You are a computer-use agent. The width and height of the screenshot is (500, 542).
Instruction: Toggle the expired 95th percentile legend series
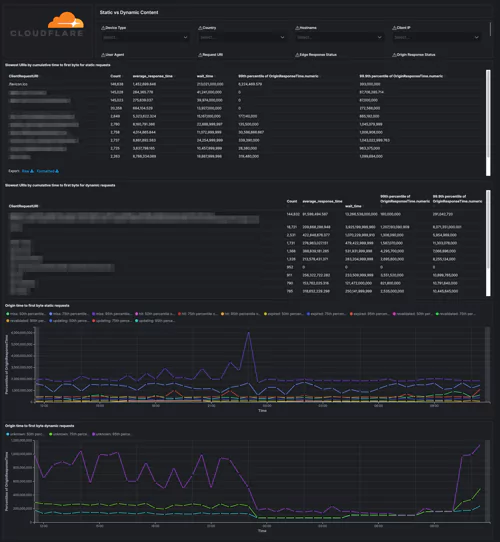tap(370, 314)
